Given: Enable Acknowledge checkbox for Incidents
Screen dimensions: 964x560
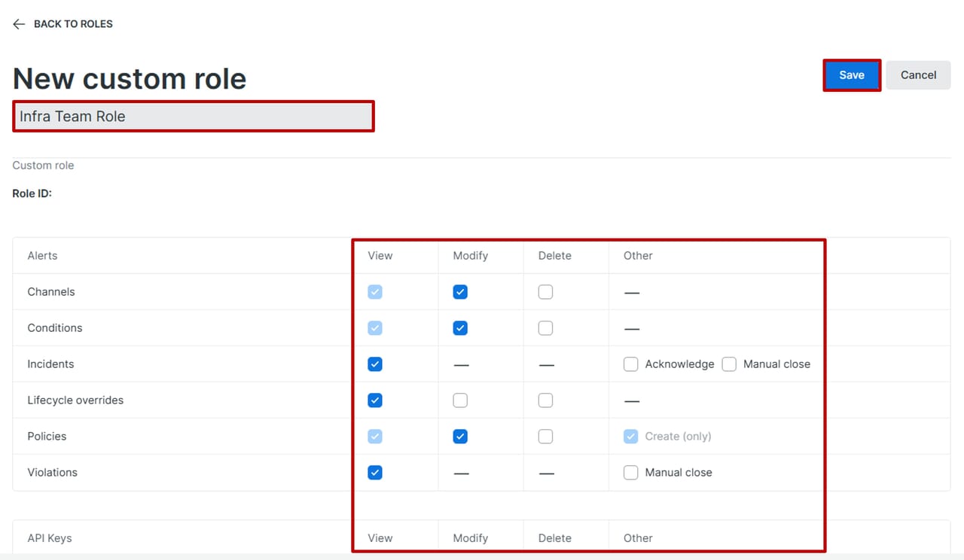Looking at the screenshot, I should pos(631,364).
